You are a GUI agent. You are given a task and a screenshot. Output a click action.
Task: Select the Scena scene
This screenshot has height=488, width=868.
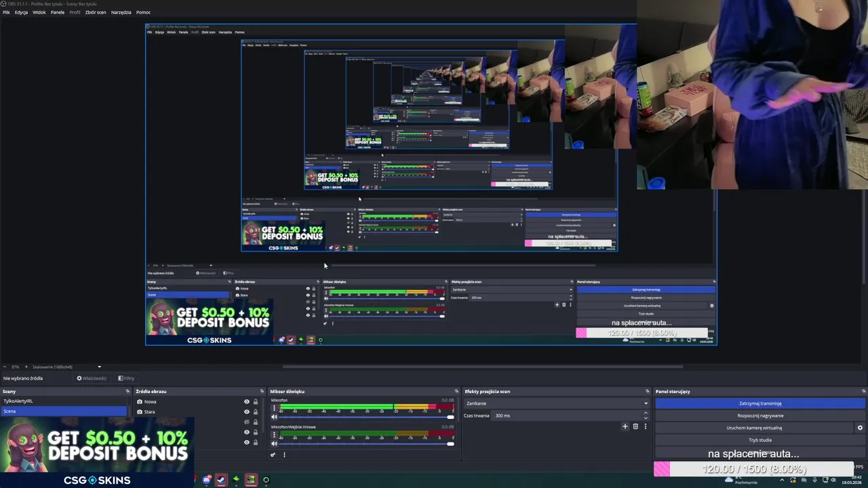[64, 411]
